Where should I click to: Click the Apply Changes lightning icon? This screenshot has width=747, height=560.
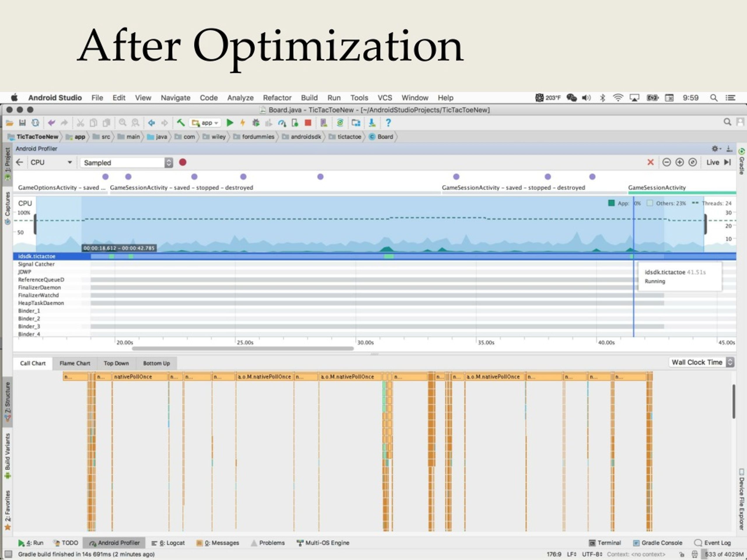(242, 123)
